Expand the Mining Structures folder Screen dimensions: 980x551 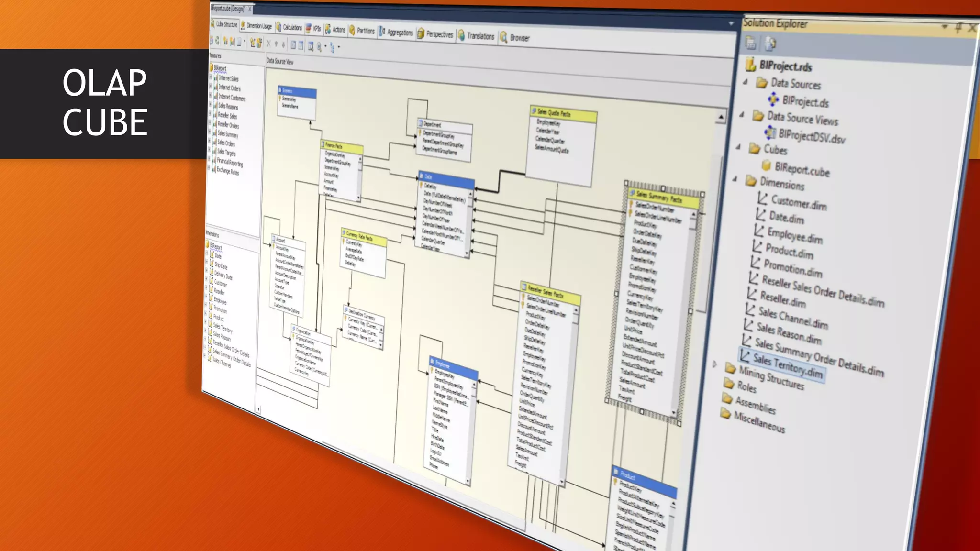point(715,364)
